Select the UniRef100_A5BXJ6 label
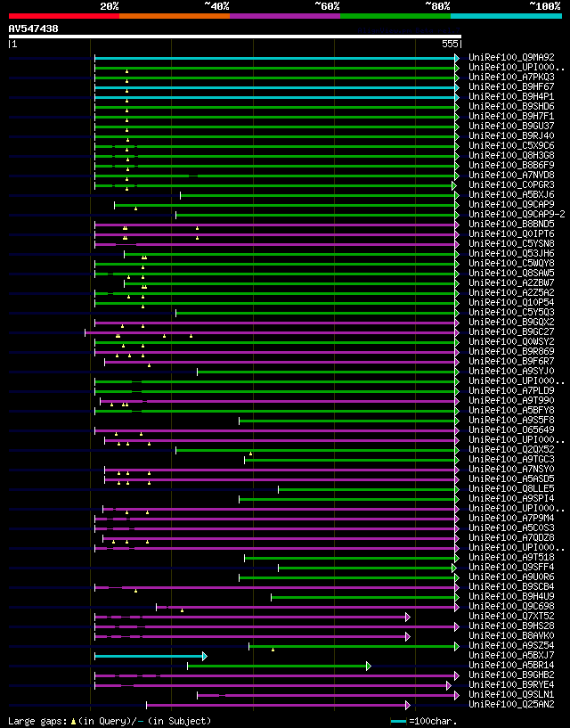 coord(511,194)
